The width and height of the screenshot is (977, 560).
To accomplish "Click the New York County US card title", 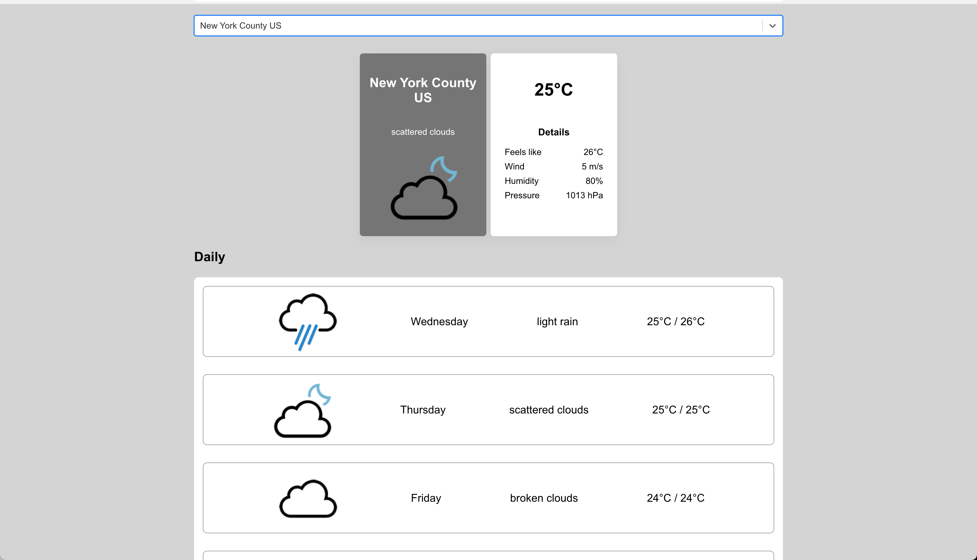I will coord(423,90).
